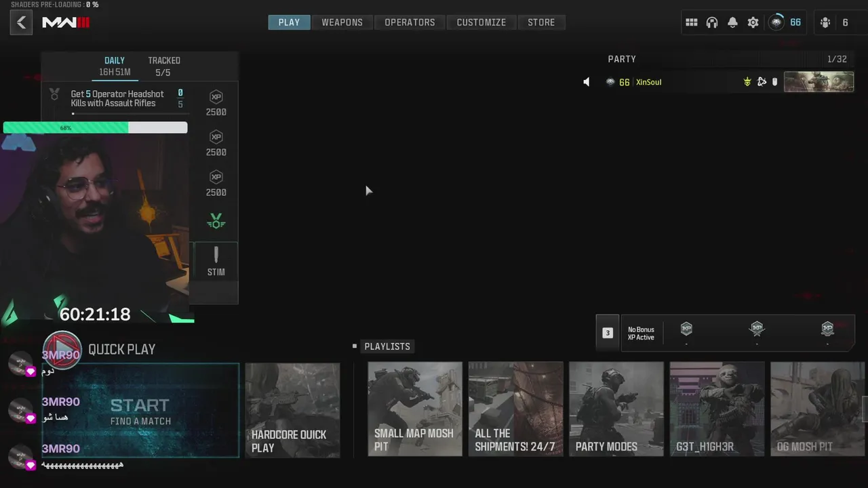The height and width of the screenshot is (488, 868).
Task: Open notifications bell icon
Action: tap(732, 22)
